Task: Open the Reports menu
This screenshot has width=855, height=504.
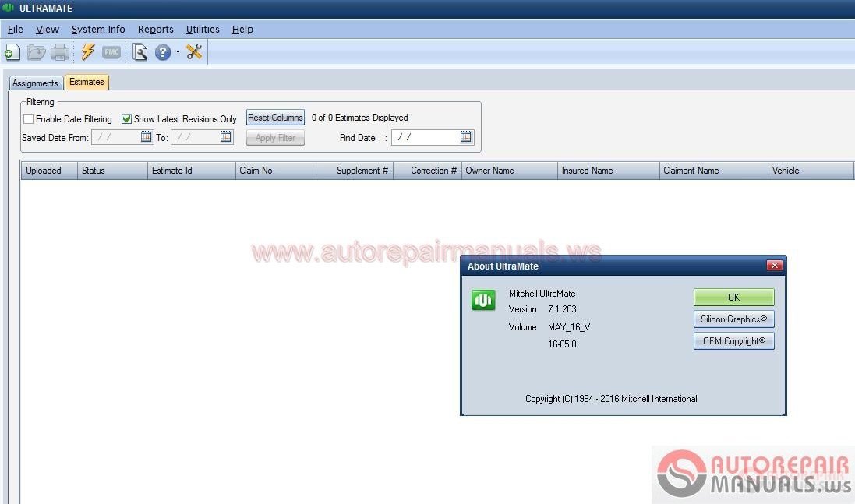Action: click(x=155, y=30)
